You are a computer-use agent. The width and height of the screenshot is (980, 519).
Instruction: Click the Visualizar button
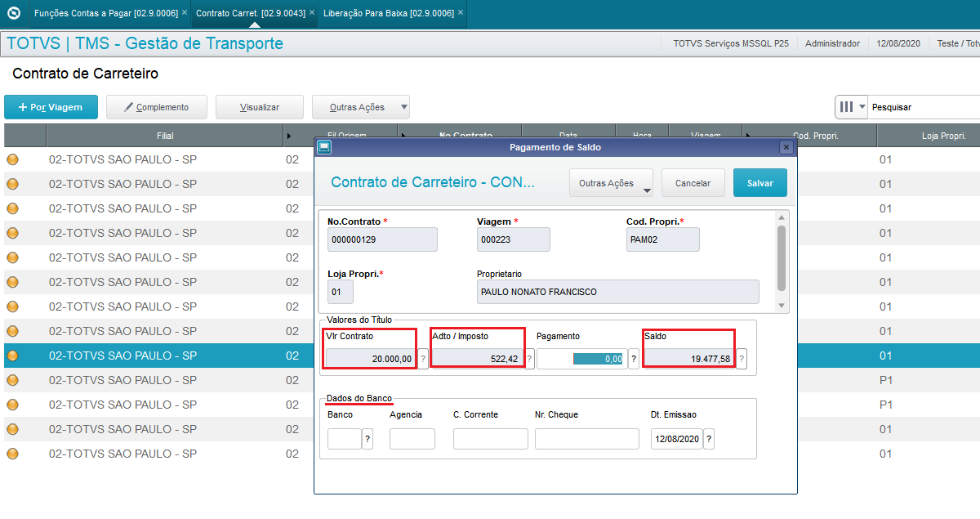(260, 107)
